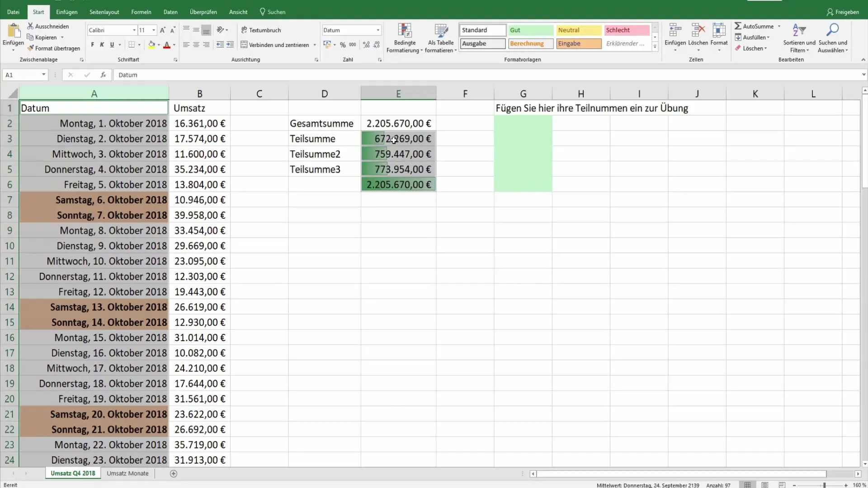
Task: Switch to the Einfügen ribbon tab
Action: pos(67,12)
